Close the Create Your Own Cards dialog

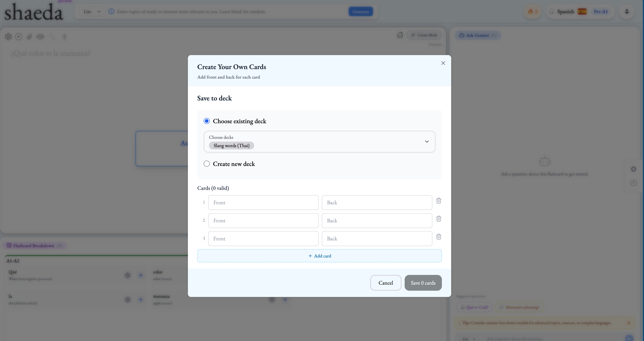pyautogui.click(x=443, y=63)
